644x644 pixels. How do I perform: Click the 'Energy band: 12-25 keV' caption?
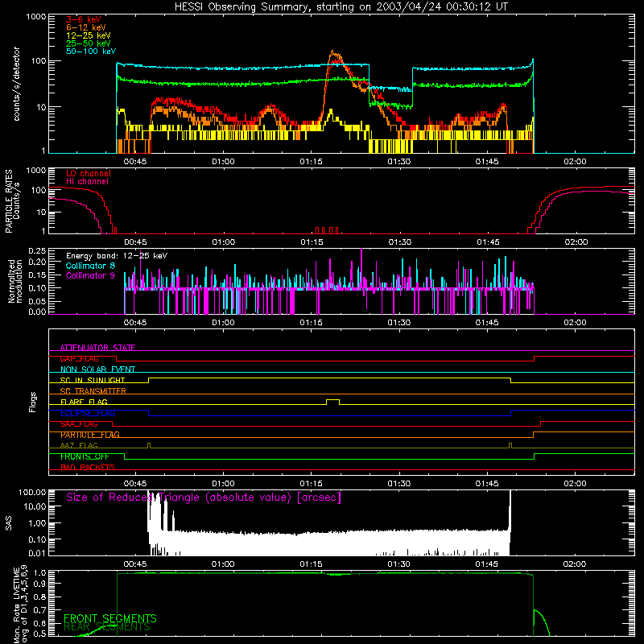117,256
